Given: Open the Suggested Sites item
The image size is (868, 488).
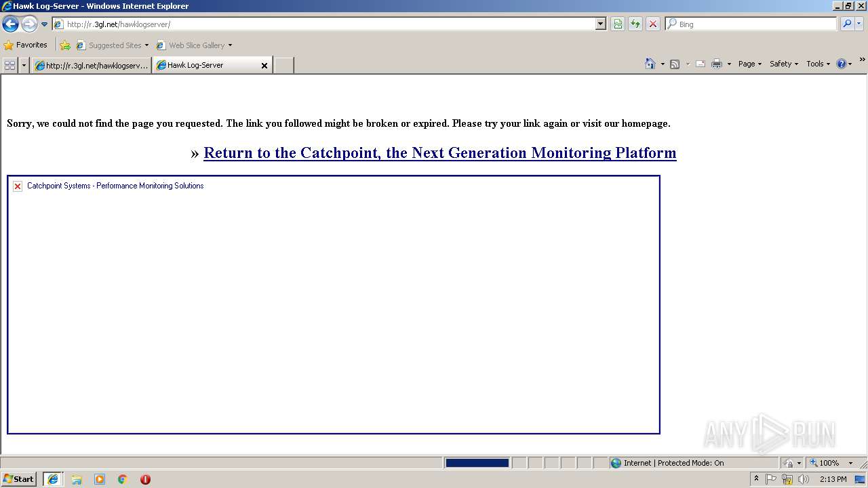Looking at the screenshot, I should [112, 45].
